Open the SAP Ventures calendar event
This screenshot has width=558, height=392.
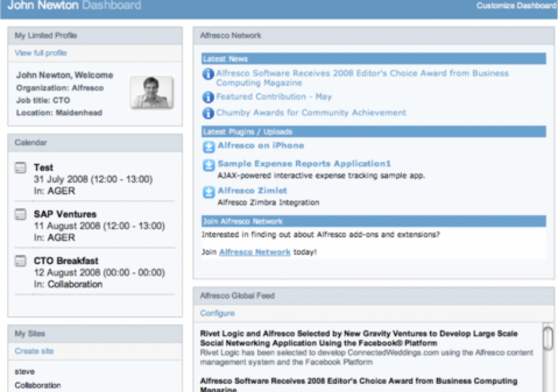coord(65,214)
